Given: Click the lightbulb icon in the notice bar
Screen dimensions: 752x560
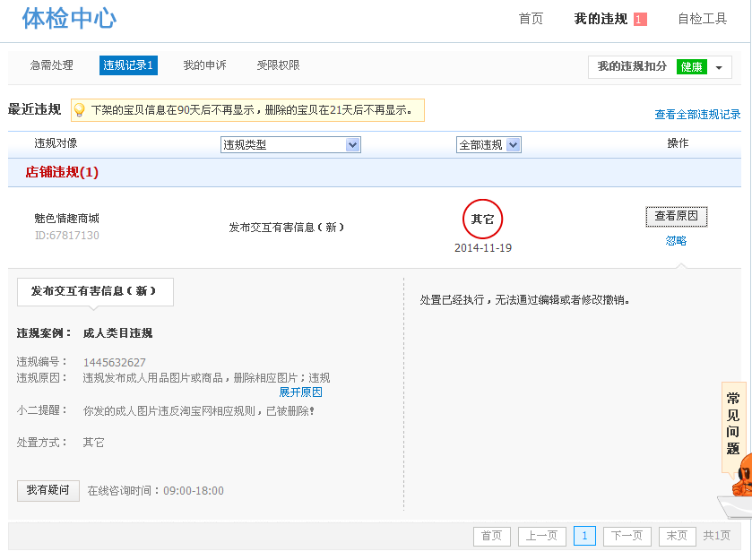Looking at the screenshot, I should [x=79, y=108].
